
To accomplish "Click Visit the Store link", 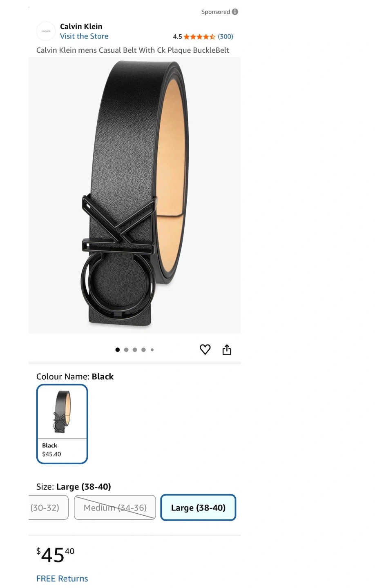I will 84,36.
